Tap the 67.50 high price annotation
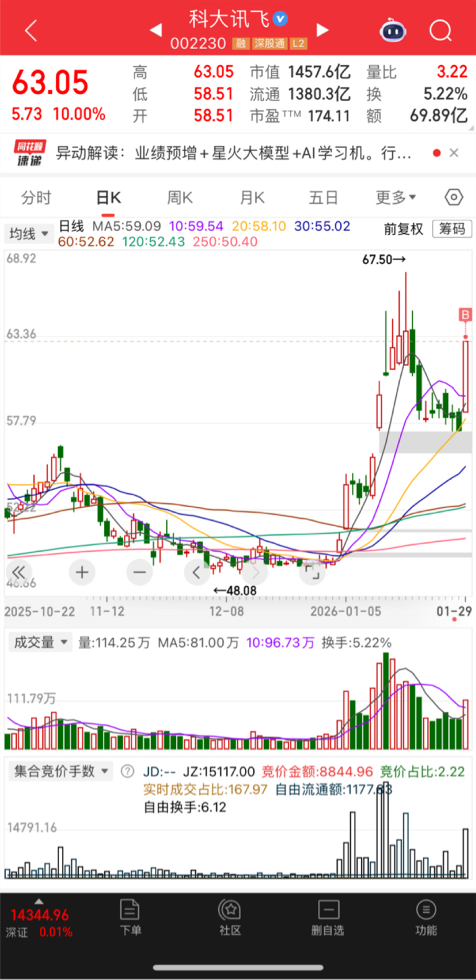This screenshot has height=980, width=476. (x=384, y=259)
